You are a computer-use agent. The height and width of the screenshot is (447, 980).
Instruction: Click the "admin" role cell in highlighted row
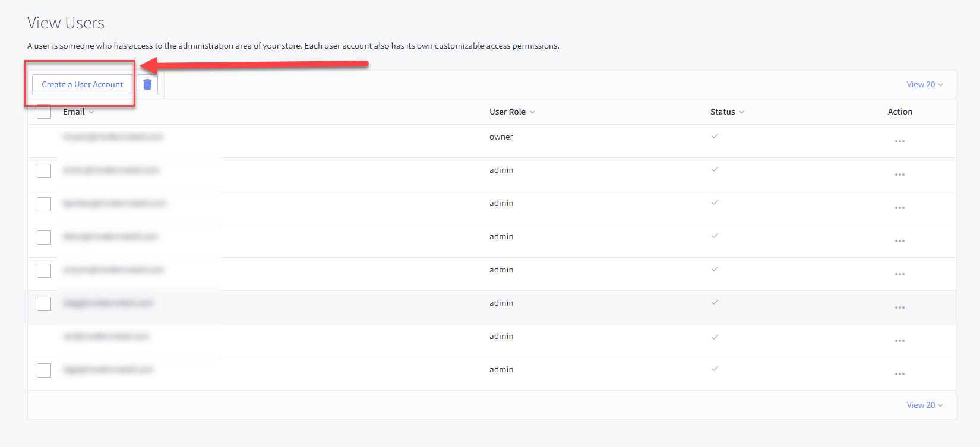501,303
